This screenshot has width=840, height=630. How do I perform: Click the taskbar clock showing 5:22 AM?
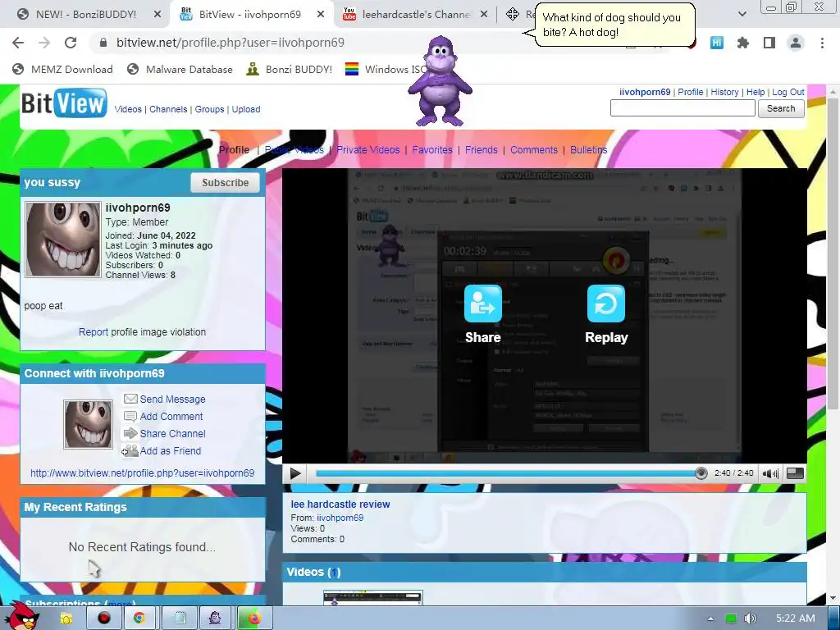point(796,619)
